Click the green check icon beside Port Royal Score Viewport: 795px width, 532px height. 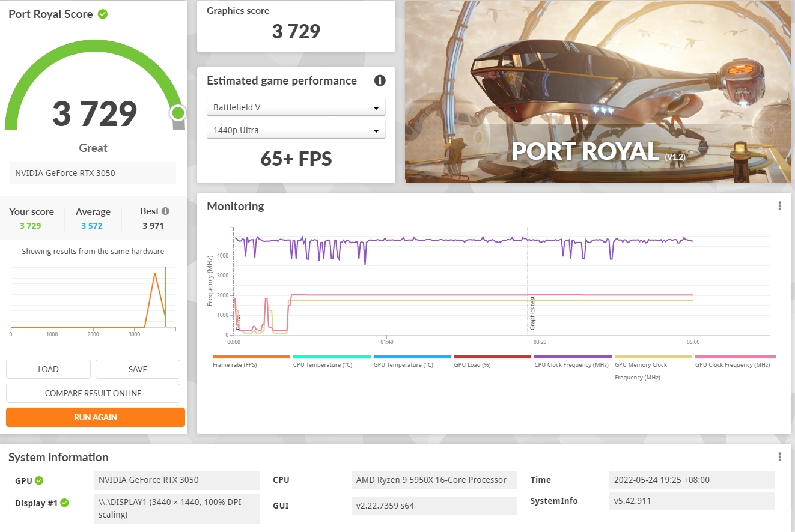pyautogui.click(x=103, y=14)
